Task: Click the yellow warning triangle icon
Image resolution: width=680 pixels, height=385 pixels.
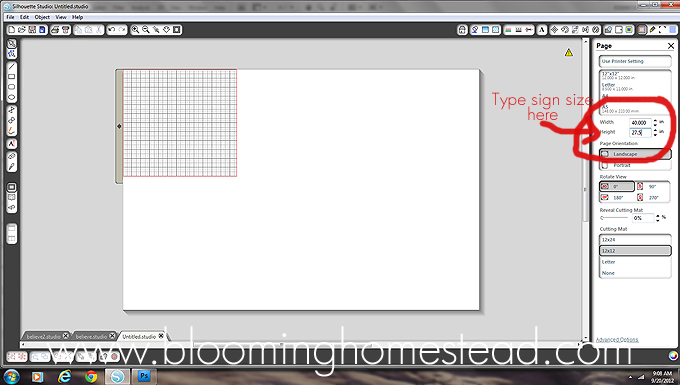Action: 569,53
